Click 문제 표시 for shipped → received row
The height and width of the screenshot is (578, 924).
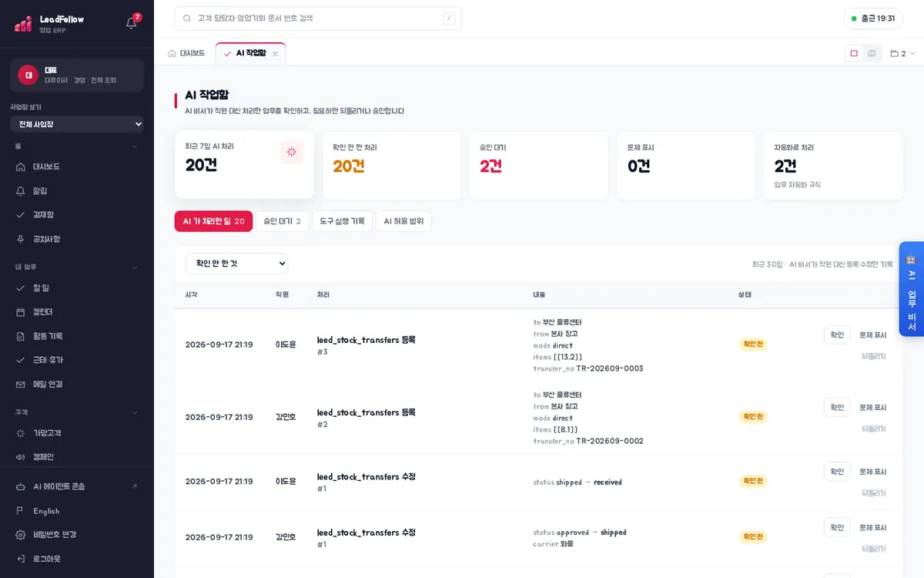(x=873, y=472)
